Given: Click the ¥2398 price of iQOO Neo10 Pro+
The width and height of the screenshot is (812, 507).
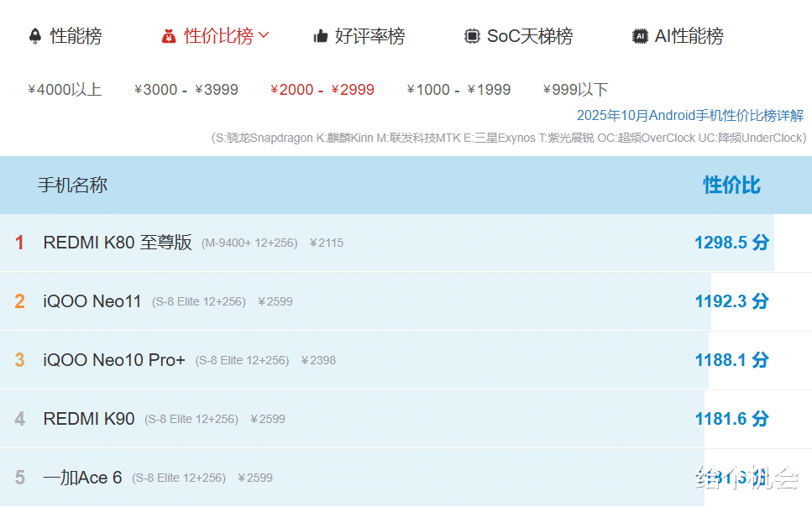Looking at the screenshot, I should point(318,360).
